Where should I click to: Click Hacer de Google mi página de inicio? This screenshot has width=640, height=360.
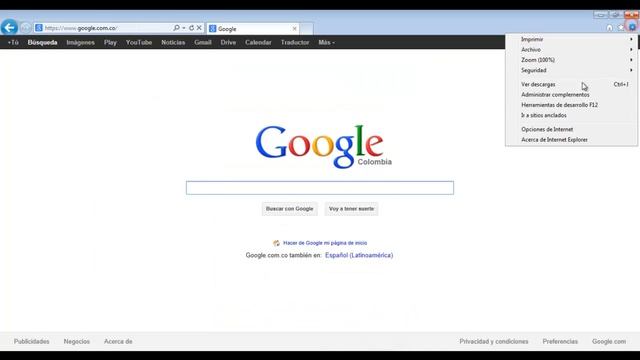pos(325,243)
